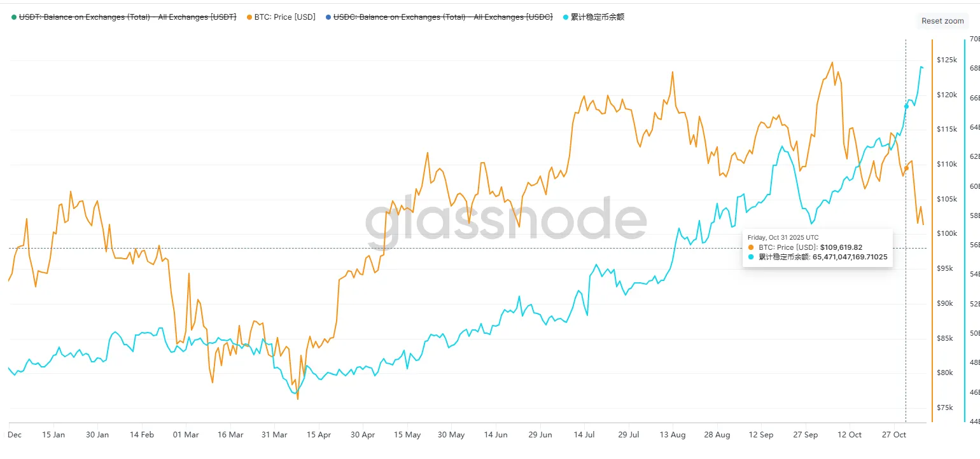Toggle the 累计稳定币余额 legend label
The image size is (980, 459).
pyautogui.click(x=599, y=17)
